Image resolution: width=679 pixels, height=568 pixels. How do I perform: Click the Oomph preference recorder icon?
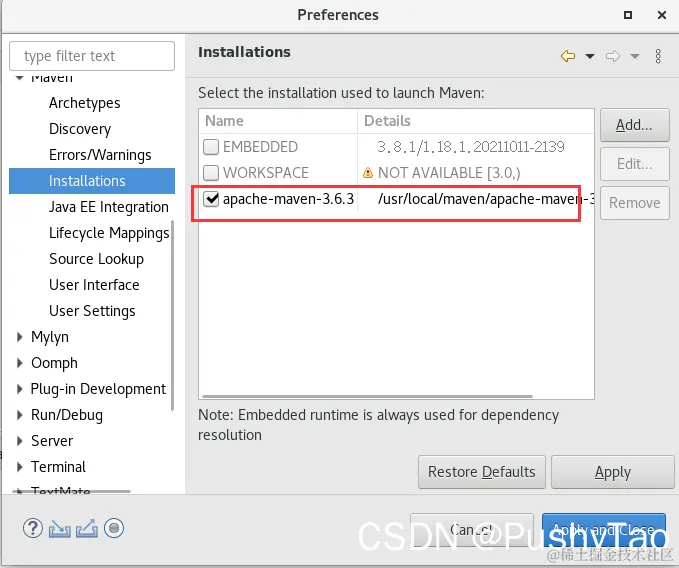point(114,528)
